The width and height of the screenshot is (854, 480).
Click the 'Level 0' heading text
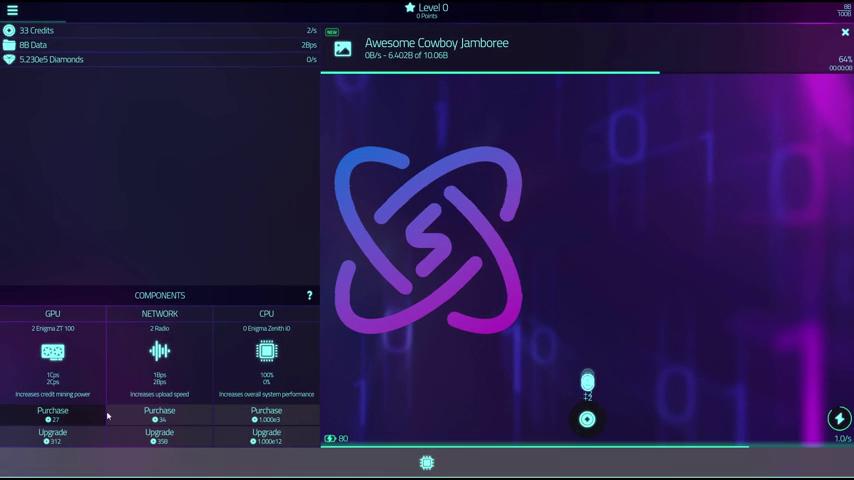click(433, 7)
